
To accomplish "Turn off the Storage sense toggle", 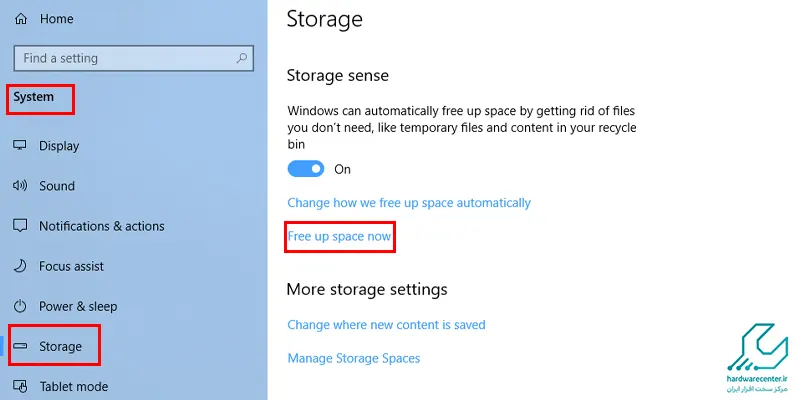I will pos(306,169).
